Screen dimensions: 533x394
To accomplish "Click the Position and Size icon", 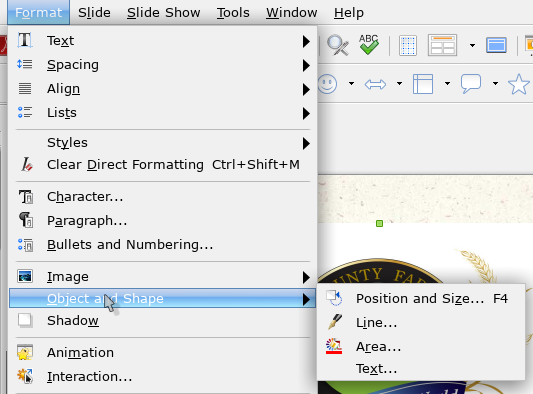I will (334, 298).
